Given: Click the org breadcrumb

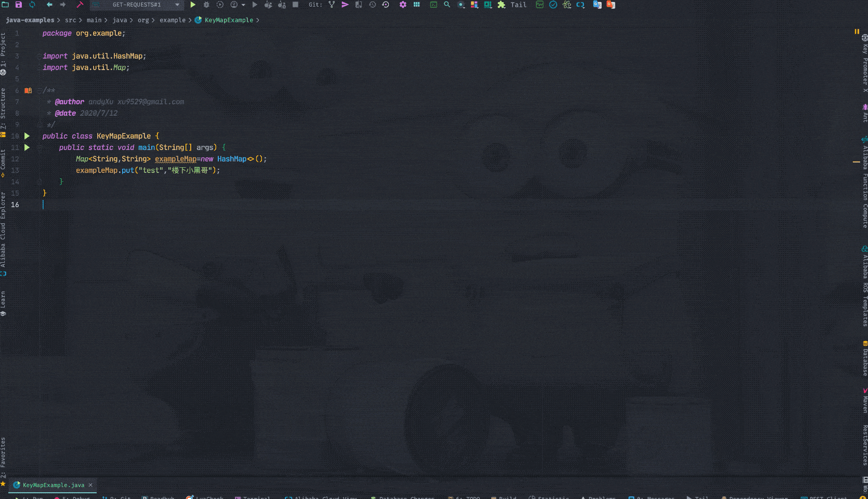Looking at the screenshot, I should (143, 20).
